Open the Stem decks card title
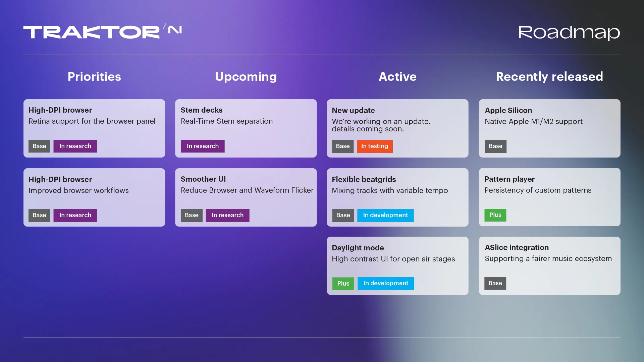 202,110
